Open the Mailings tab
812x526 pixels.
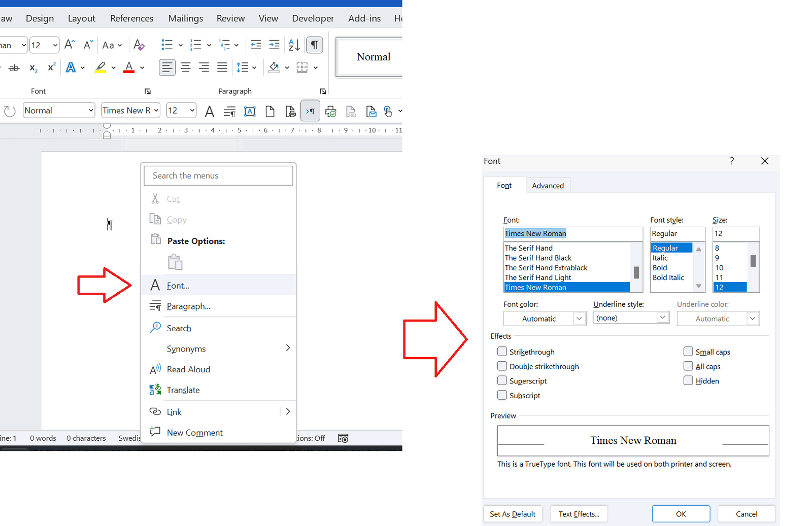(186, 18)
